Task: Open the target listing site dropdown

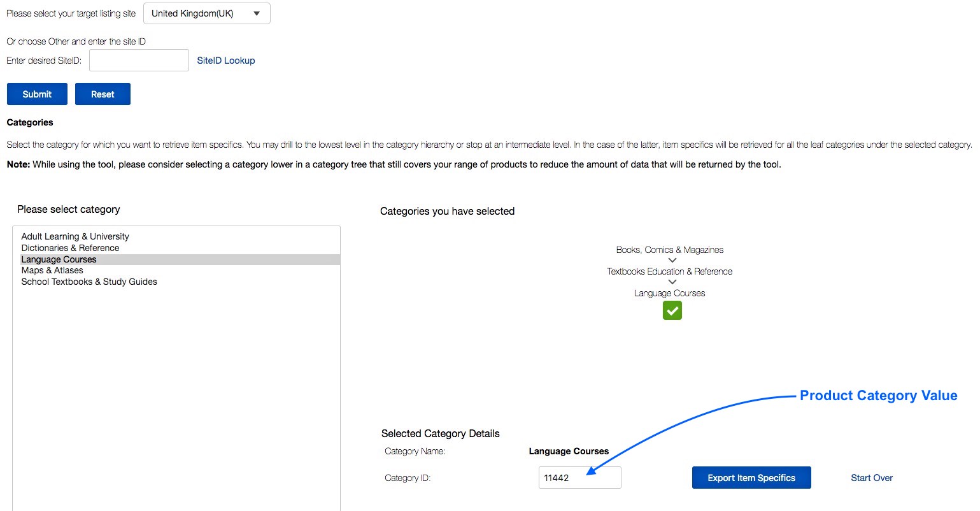Action: click(x=206, y=13)
